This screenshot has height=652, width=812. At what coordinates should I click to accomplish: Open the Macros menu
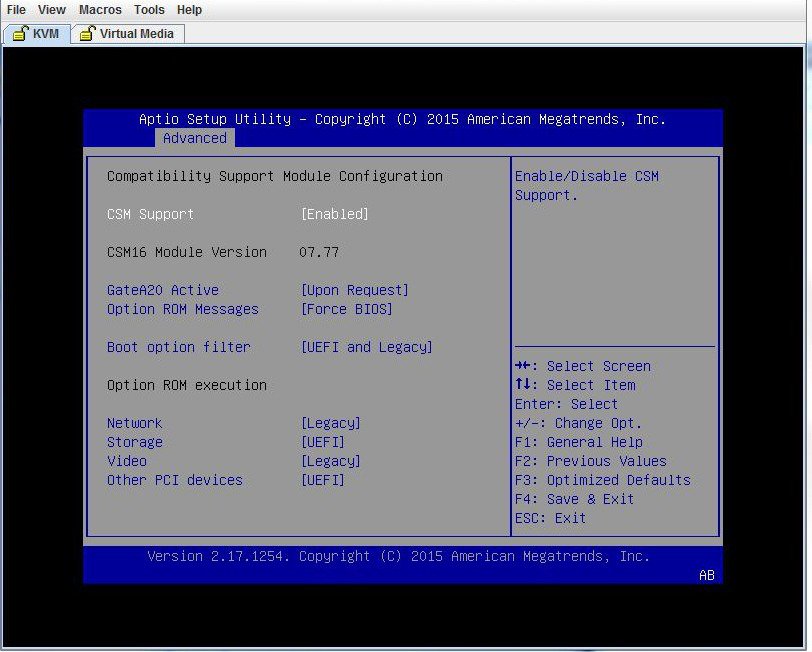coord(100,10)
